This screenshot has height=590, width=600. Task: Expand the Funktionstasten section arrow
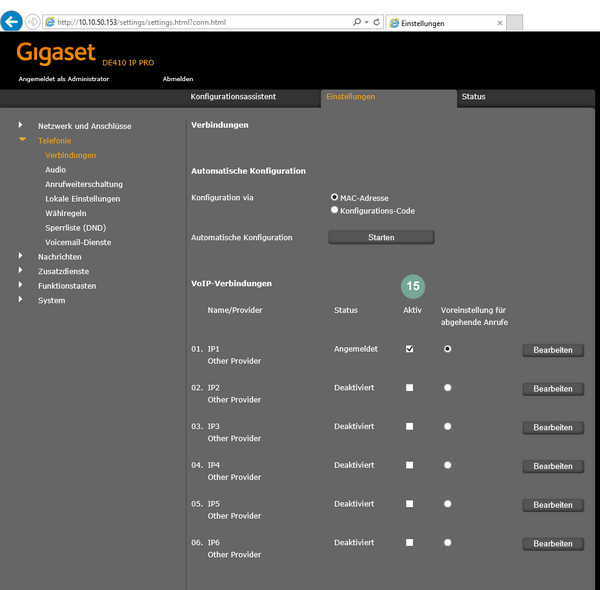(x=21, y=285)
